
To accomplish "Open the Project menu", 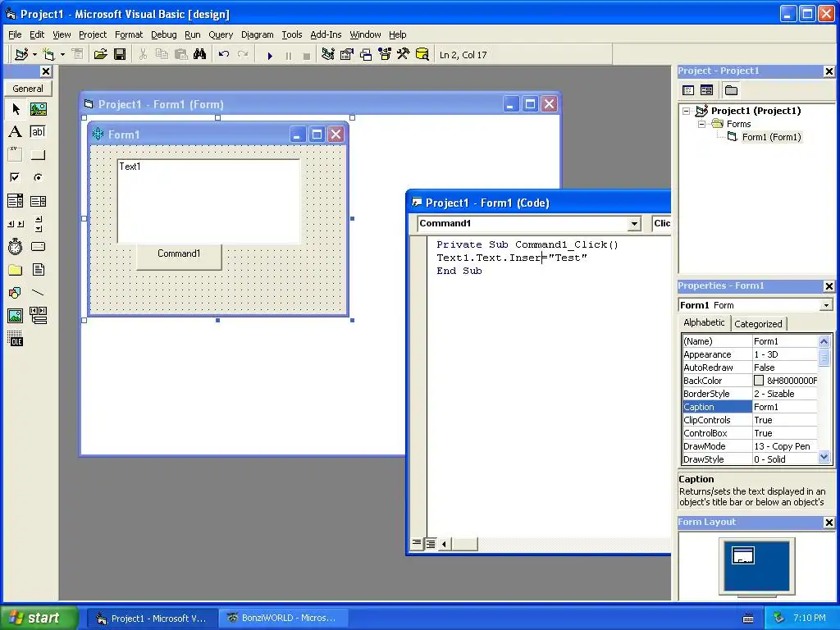I will click(x=93, y=34).
